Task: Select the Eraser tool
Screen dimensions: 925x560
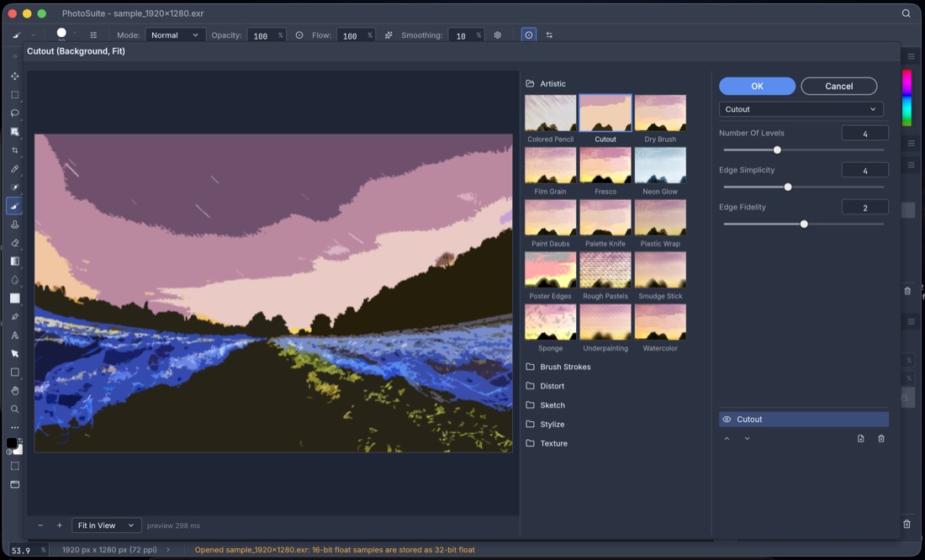Action: (x=15, y=242)
